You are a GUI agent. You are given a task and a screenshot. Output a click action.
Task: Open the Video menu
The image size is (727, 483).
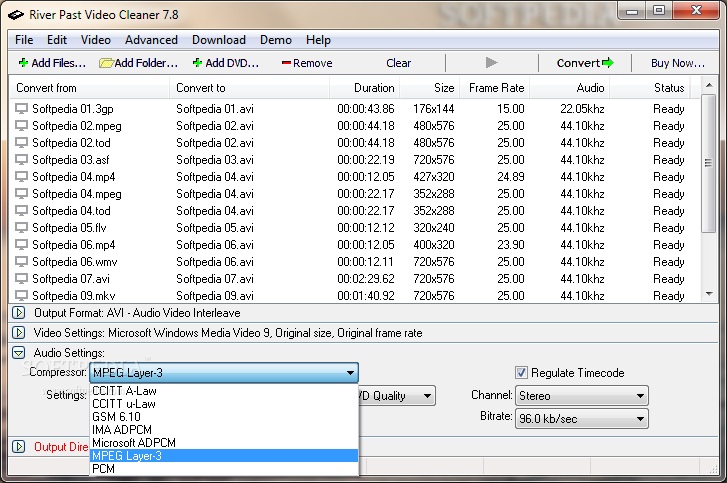click(96, 40)
